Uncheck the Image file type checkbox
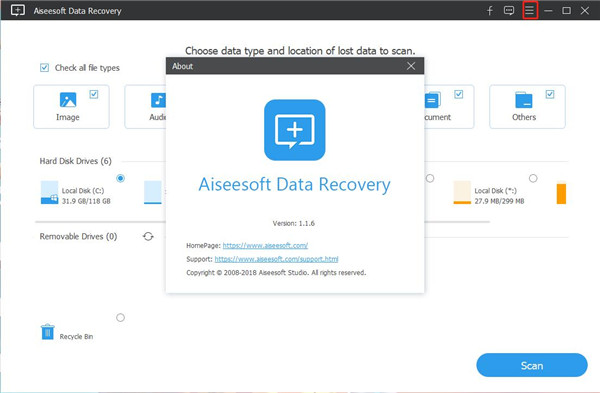 (94, 94)
